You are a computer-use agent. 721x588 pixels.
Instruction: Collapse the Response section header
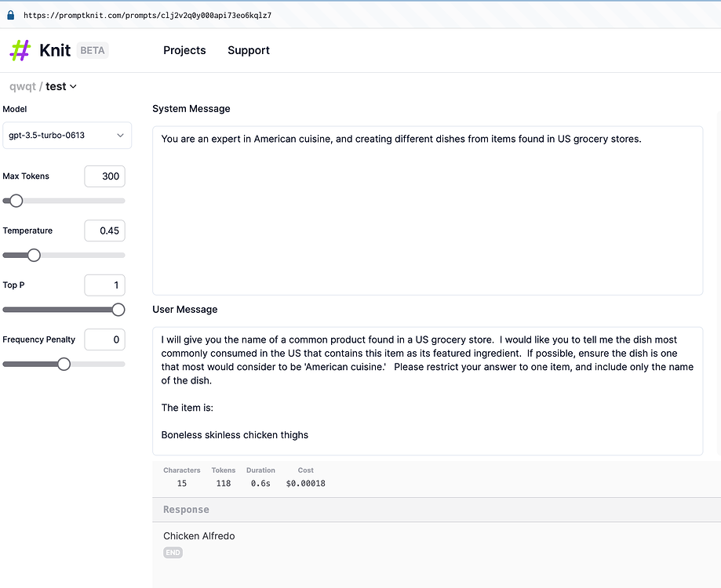(186, 509)
